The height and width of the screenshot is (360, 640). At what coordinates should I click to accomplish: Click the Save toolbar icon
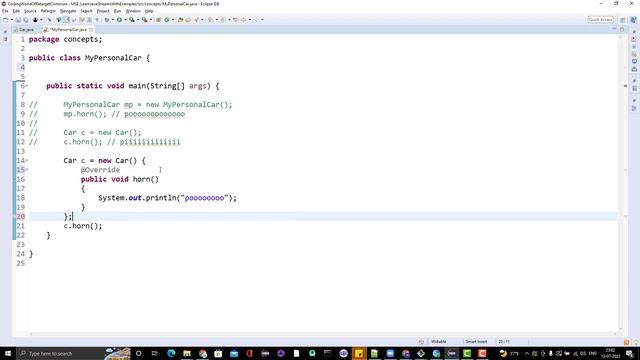(18, 20)
